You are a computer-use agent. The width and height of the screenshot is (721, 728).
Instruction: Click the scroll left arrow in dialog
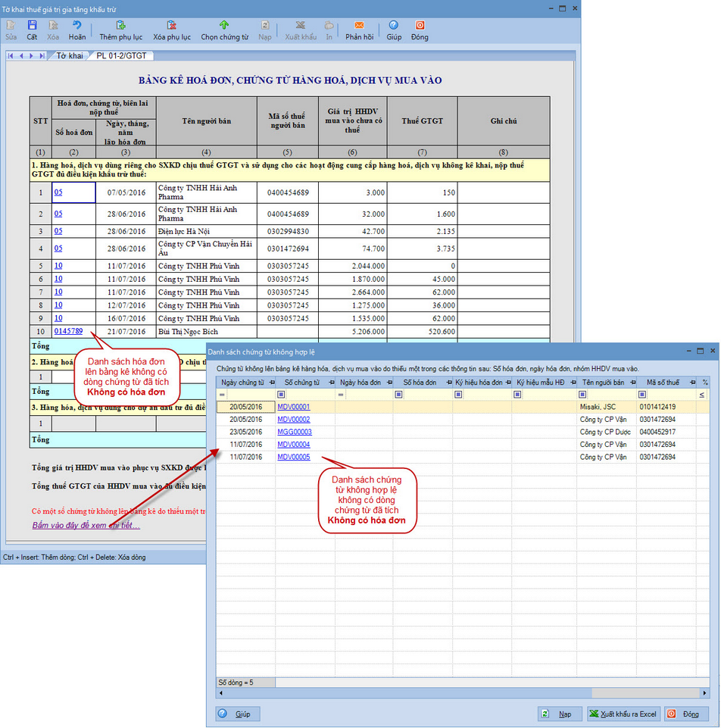click(x=221, y=693)
